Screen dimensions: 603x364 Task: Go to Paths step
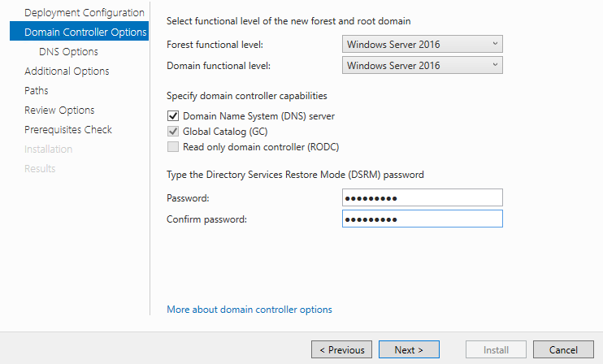click(36, 91)
